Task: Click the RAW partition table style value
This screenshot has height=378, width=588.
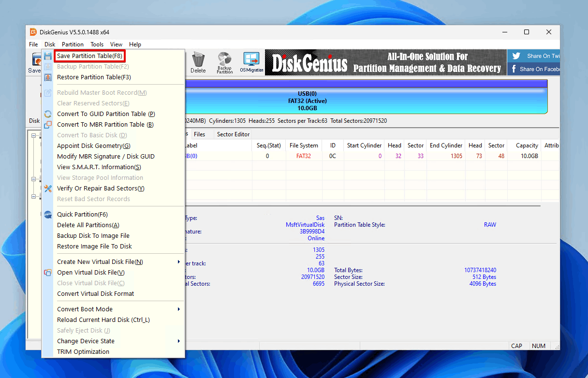Action: coord(490,225)
